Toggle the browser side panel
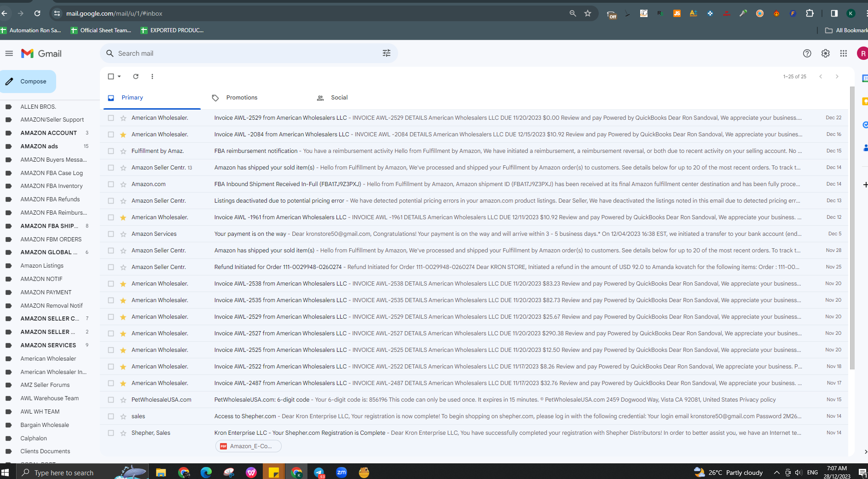The image size is (868, 479). click(x=834, y=13)
